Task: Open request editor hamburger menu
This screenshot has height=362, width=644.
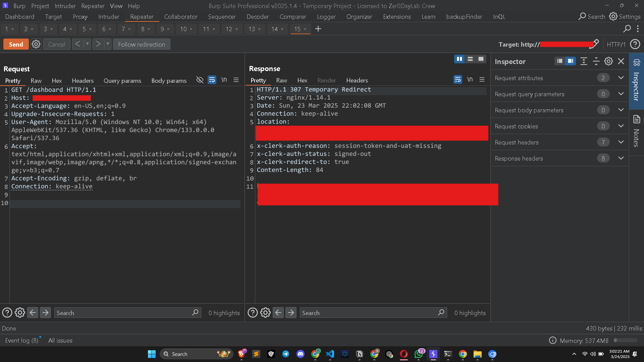Action: point(236,80)
